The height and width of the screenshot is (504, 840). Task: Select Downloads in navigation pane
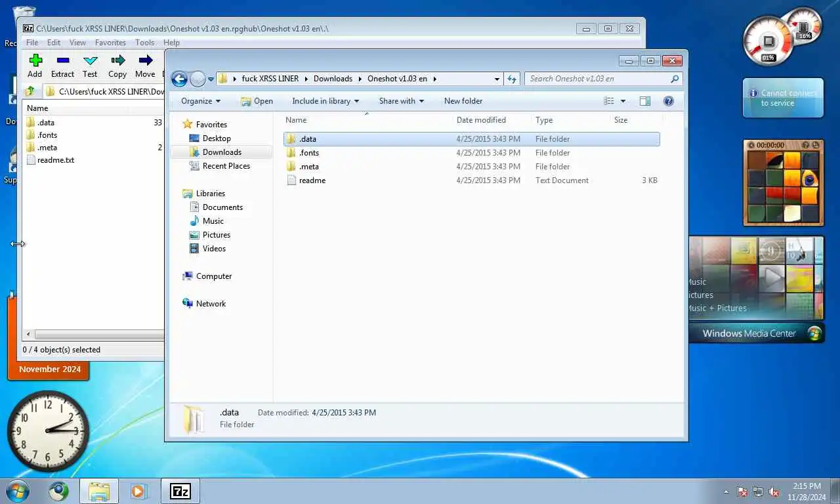coord(222,152)
